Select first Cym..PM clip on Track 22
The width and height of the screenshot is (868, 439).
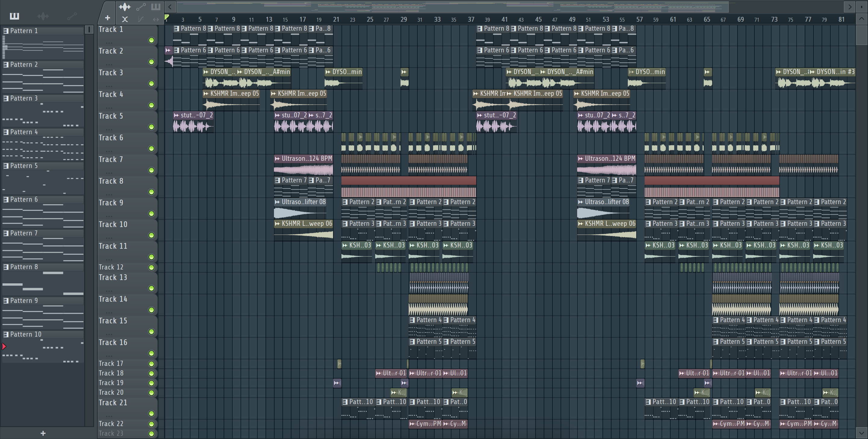(425, 424)
